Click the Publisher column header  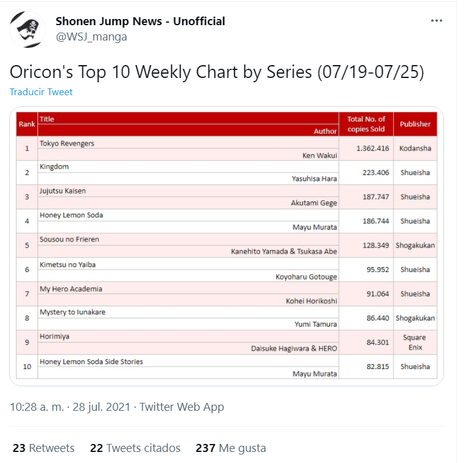tap(415, 124)
